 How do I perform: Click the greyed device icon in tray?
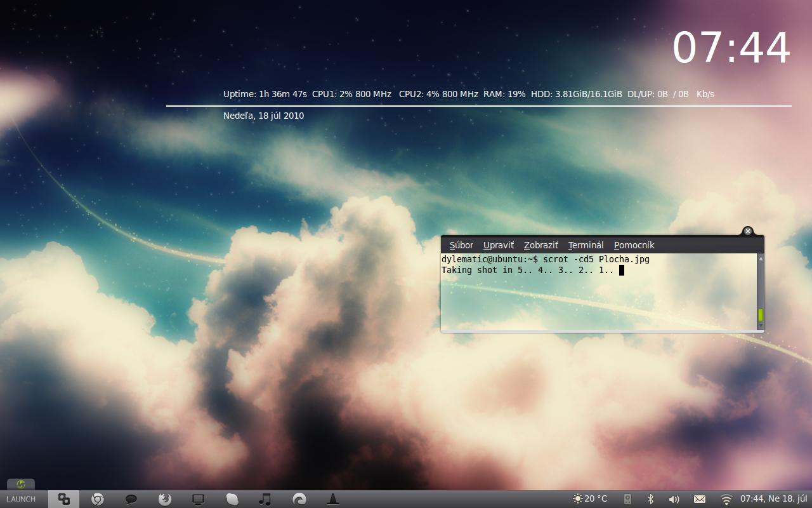[x=627, y=499]
